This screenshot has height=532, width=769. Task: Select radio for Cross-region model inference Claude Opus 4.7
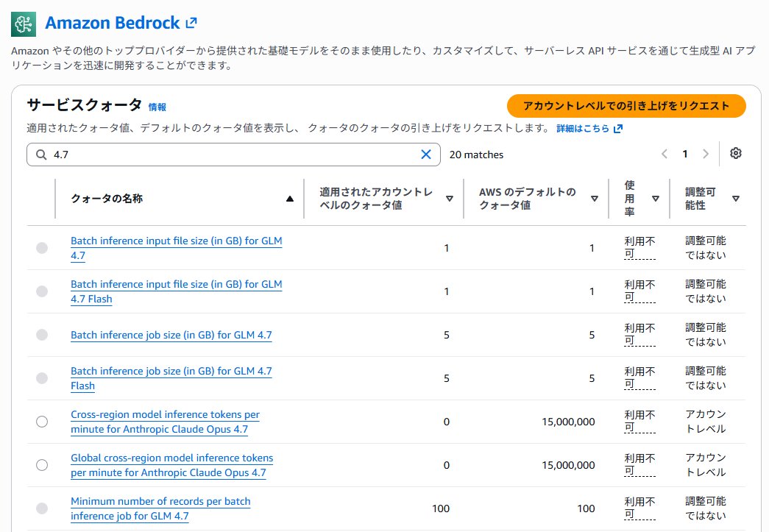42,422
